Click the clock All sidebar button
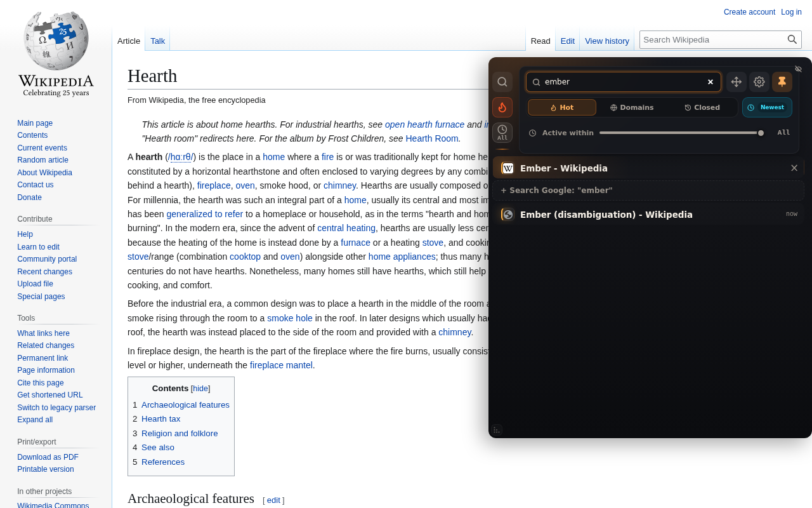This screenshot has height=508, width=812. 502,133
